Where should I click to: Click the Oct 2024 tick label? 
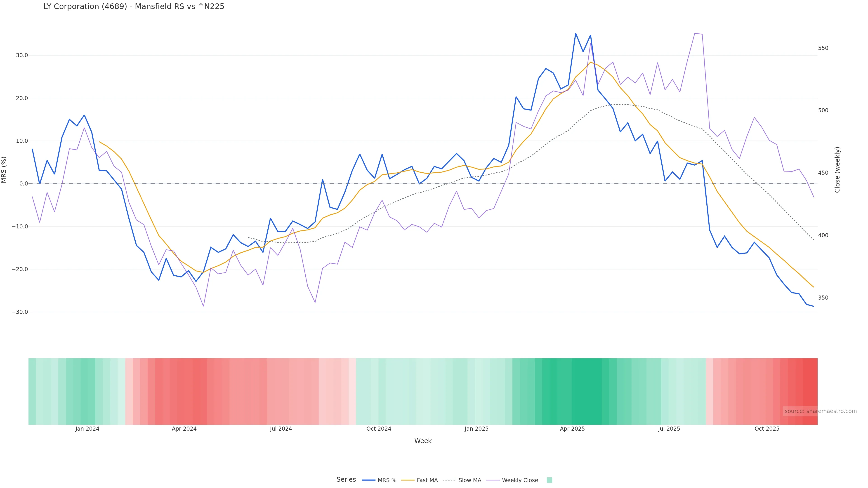coord(379,429)
